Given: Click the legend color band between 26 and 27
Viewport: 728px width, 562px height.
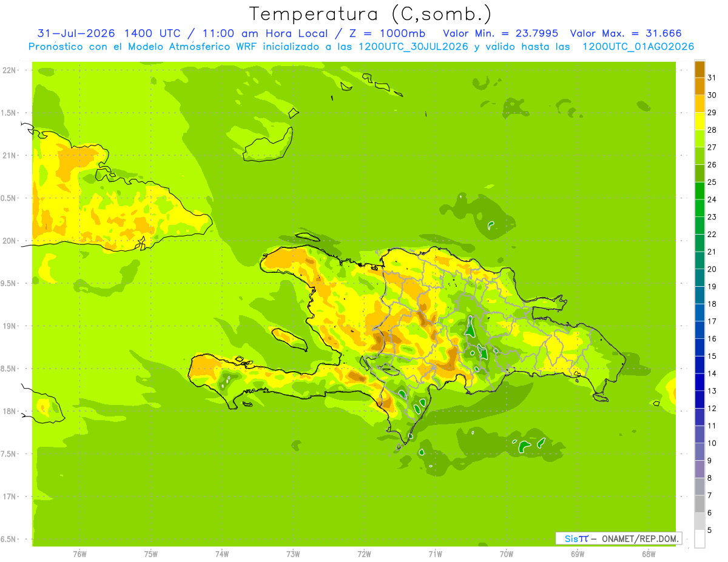Looking at the screenshot, I should click(x=699, y=156).
